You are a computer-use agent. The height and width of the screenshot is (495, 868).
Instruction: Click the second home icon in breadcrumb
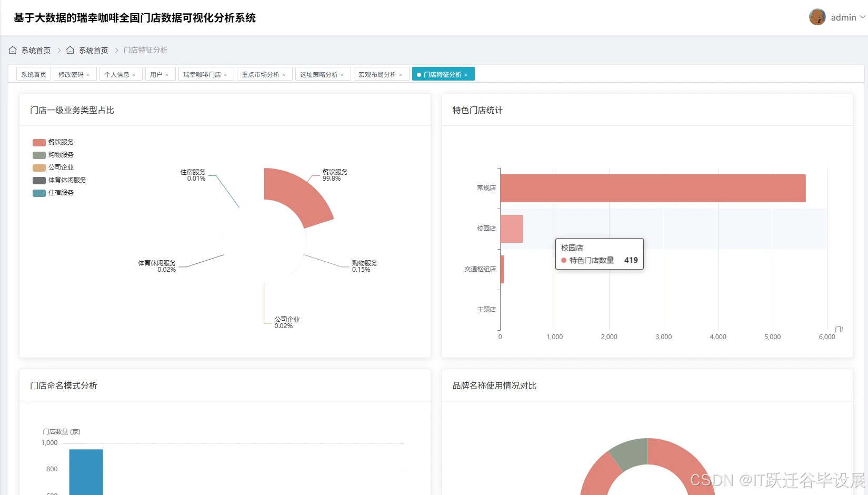tap(70, 50)
